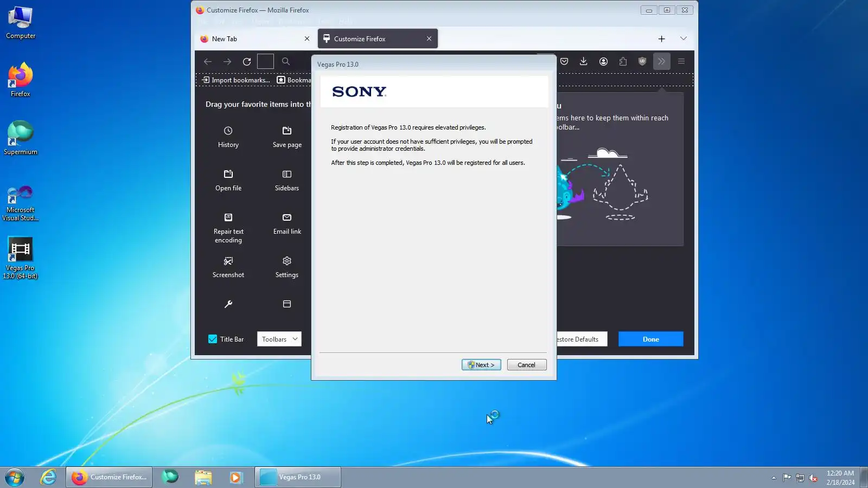The width and height of the screenshot is (868, 488).
Task: Click the Pocket icon in Firefox toolbar
Action: (x=564, y=61)
